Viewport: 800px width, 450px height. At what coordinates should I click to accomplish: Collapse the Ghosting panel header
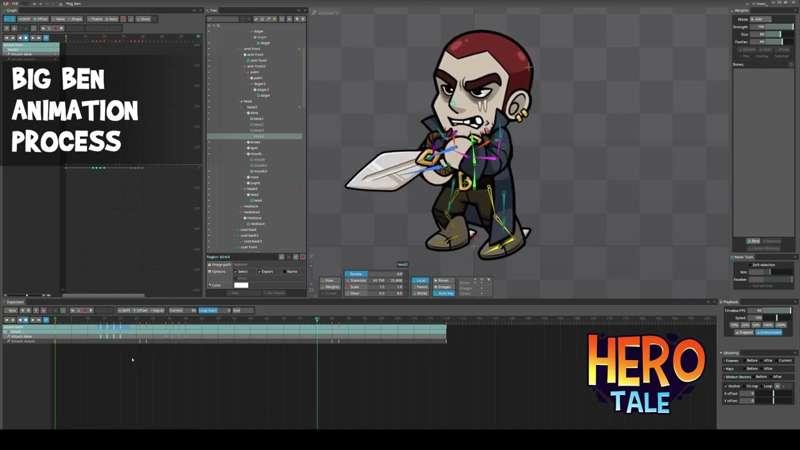[730, 353]
